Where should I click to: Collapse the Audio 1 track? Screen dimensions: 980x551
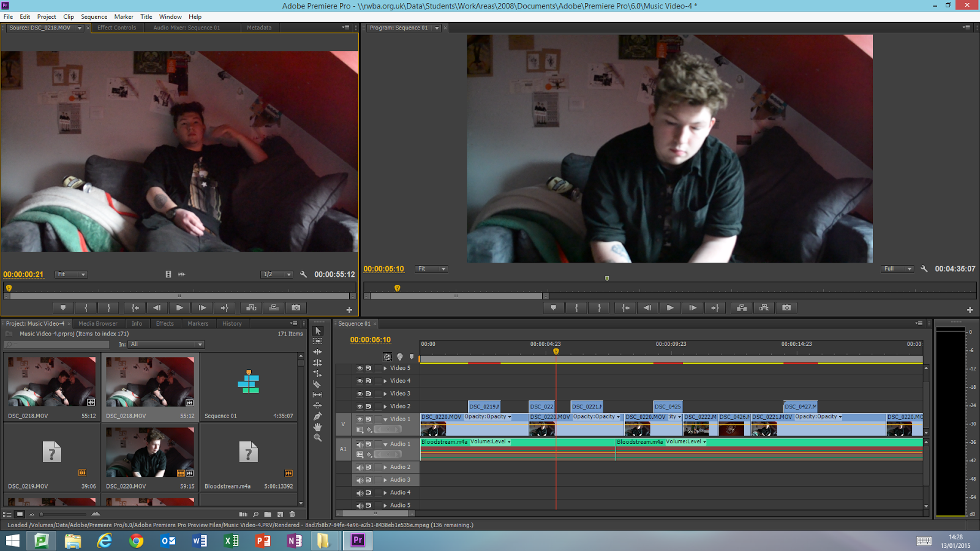[385, 444]
